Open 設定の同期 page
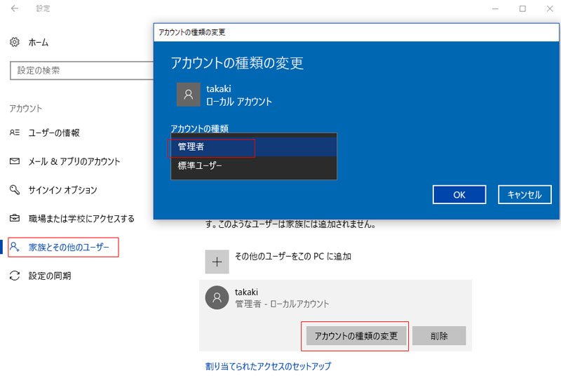The height and width of the screenshot is (392, 561). point(50,276)
